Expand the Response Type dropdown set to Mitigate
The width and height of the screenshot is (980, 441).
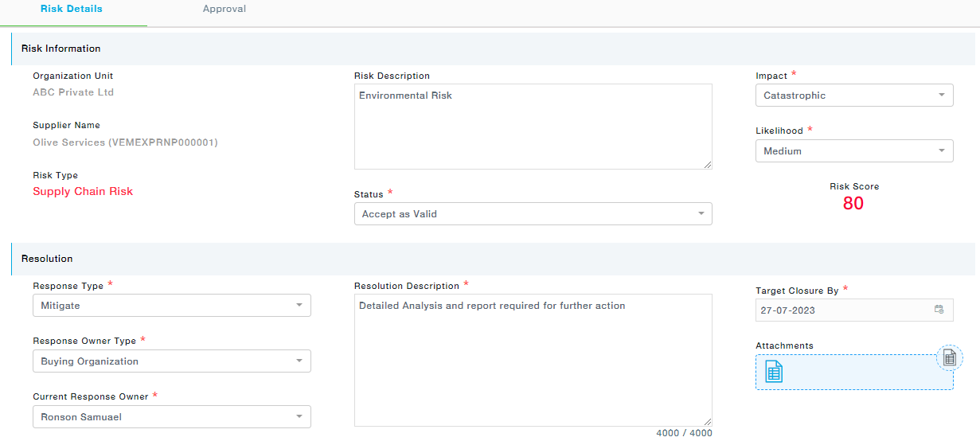click(x=171, y=306)
